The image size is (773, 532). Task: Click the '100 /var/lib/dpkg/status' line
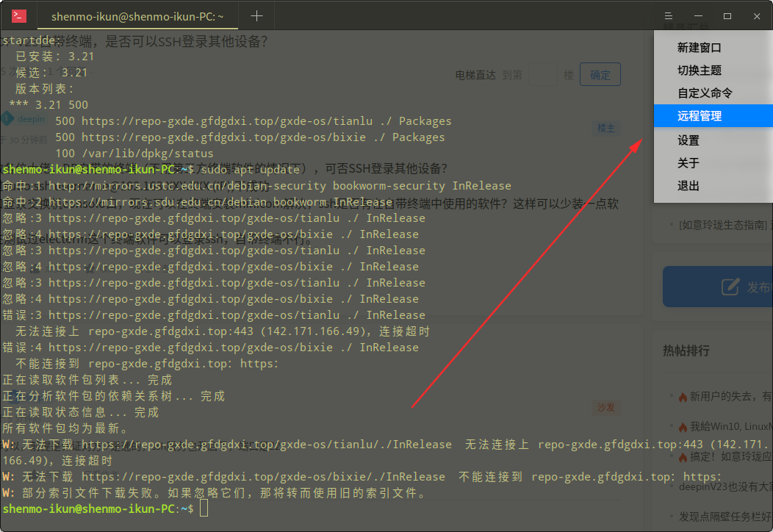coord(134,154)
